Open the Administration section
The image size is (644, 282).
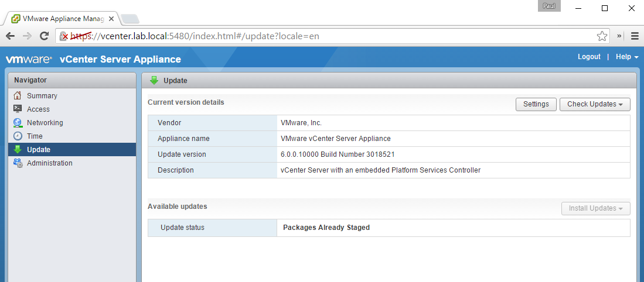coord(49,163)
